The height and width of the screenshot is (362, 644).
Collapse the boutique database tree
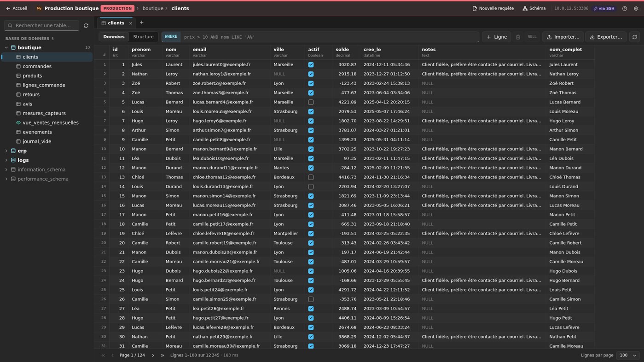(6, 47)
